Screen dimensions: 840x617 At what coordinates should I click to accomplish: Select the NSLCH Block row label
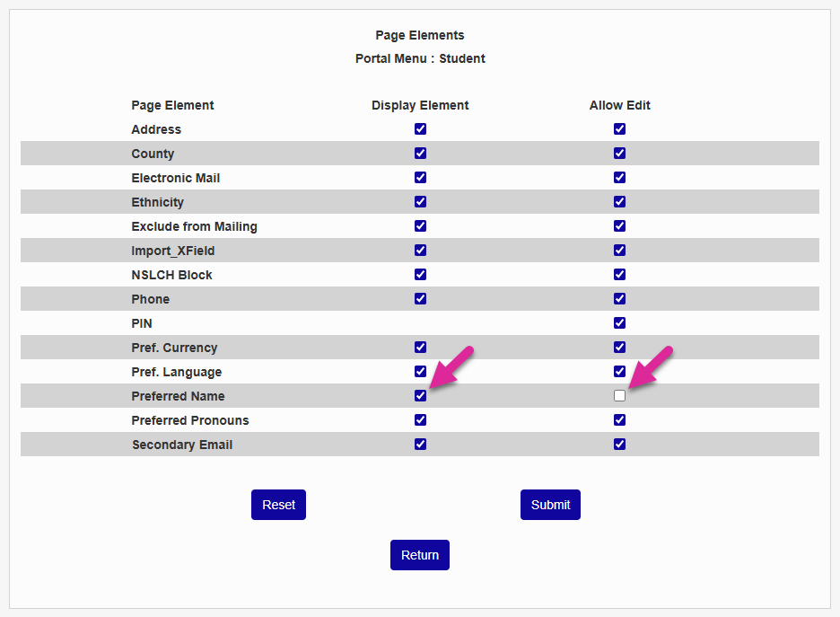(172, 275)
